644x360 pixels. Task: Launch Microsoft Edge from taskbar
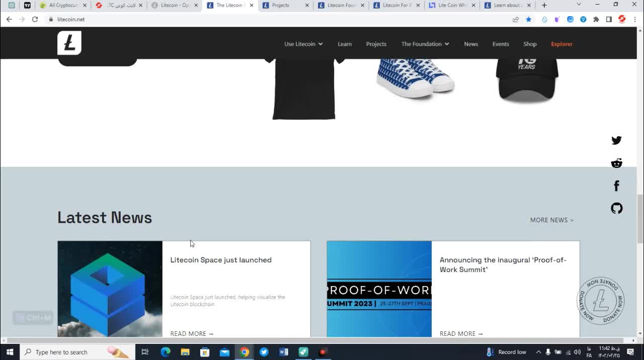pyautogui.click(x=165, y=352)
